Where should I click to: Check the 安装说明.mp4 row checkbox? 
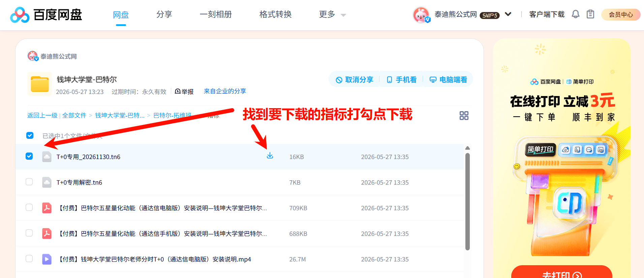[29, 259]
